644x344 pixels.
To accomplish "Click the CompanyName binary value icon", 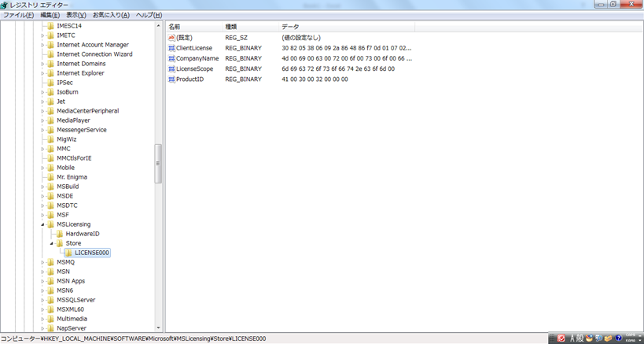I will click(x=171, y=58).
